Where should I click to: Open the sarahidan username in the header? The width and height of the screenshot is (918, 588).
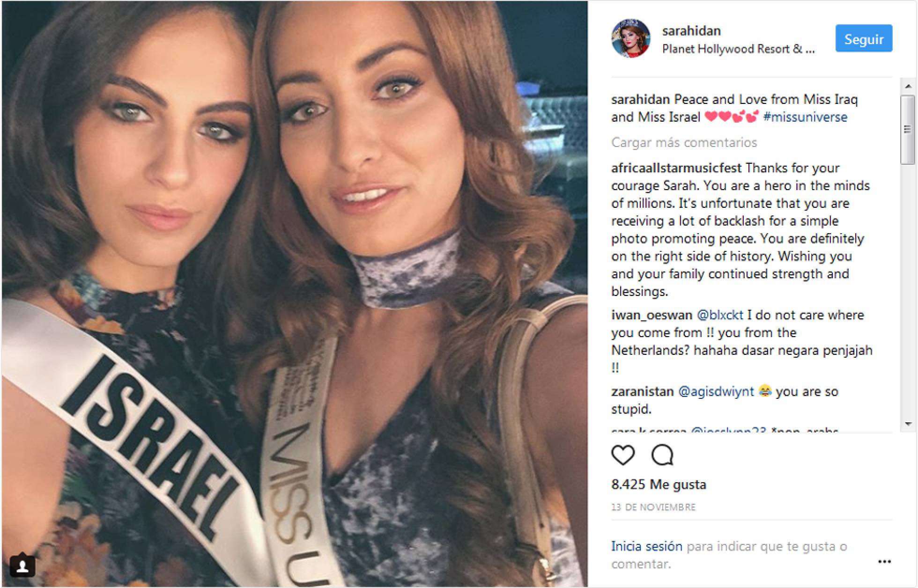coord(691,31)
